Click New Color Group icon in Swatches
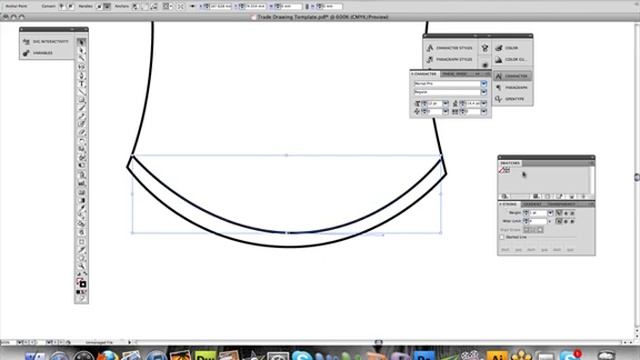This screenshot has height=360, width=640. click(x=560, y=196)
